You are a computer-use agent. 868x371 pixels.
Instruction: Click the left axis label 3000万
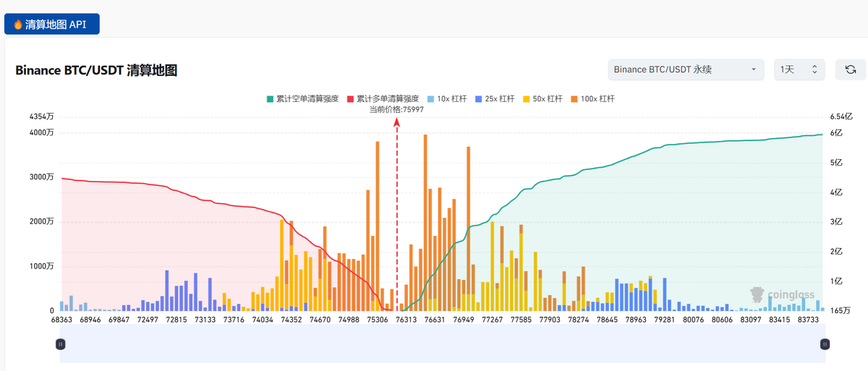[x=41, y=177]
